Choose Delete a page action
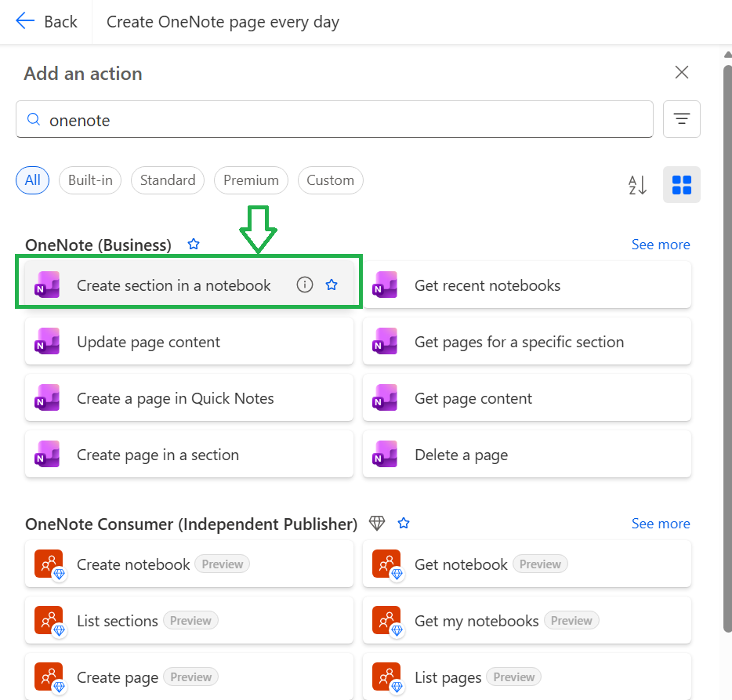Viewport: 732px width, 700px height. pyautogui.click(x=527, y=455)
